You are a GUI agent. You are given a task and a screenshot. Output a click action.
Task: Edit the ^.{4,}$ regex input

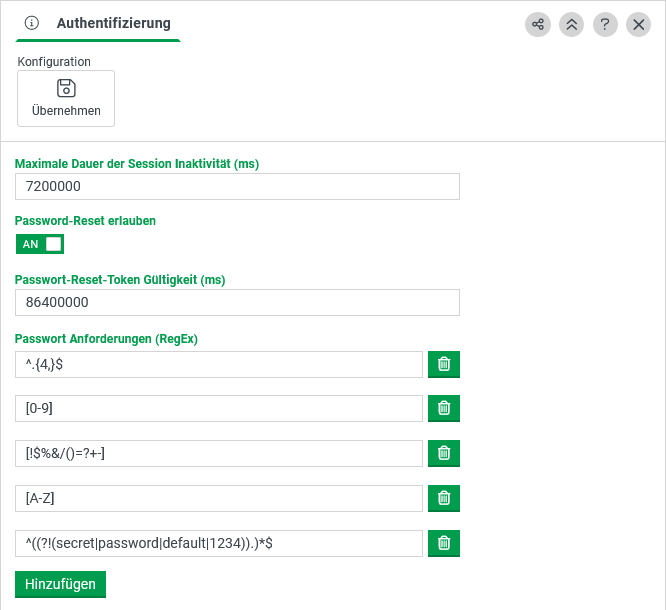coord(219,365)
